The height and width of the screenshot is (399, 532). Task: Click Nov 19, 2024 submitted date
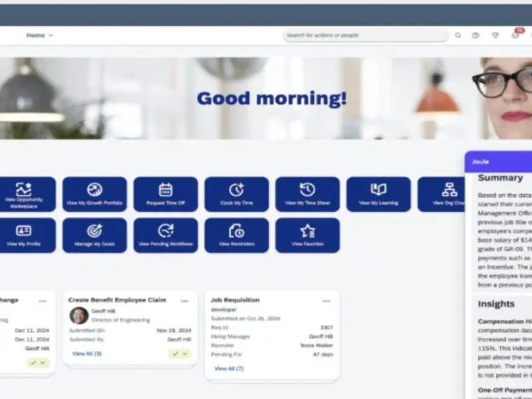[x=174, y=330]
